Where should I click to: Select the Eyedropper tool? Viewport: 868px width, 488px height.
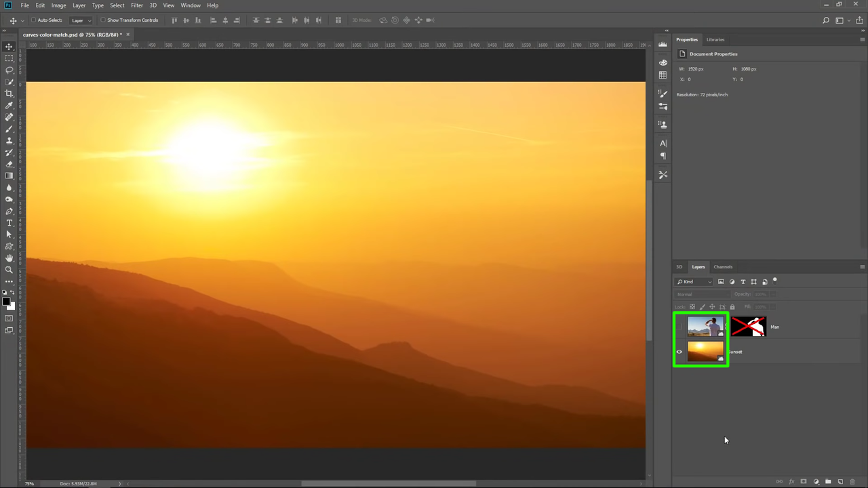click(x=9, y=105)
